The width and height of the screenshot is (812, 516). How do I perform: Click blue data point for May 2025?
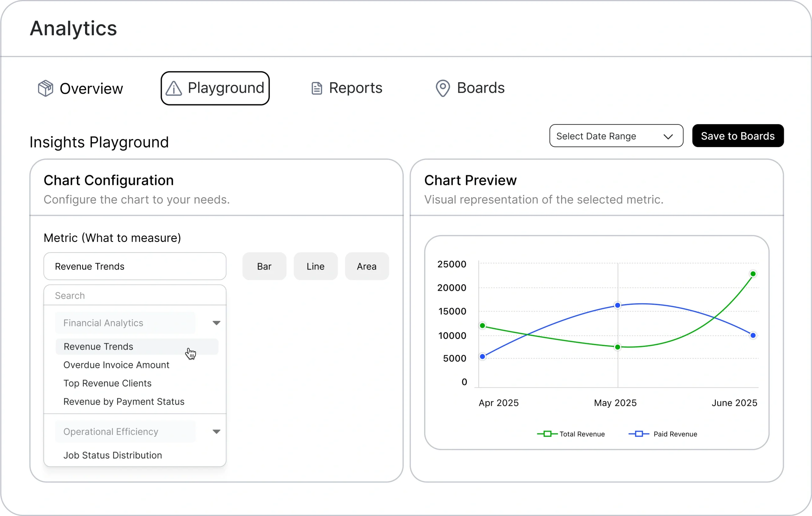[618, 305]
